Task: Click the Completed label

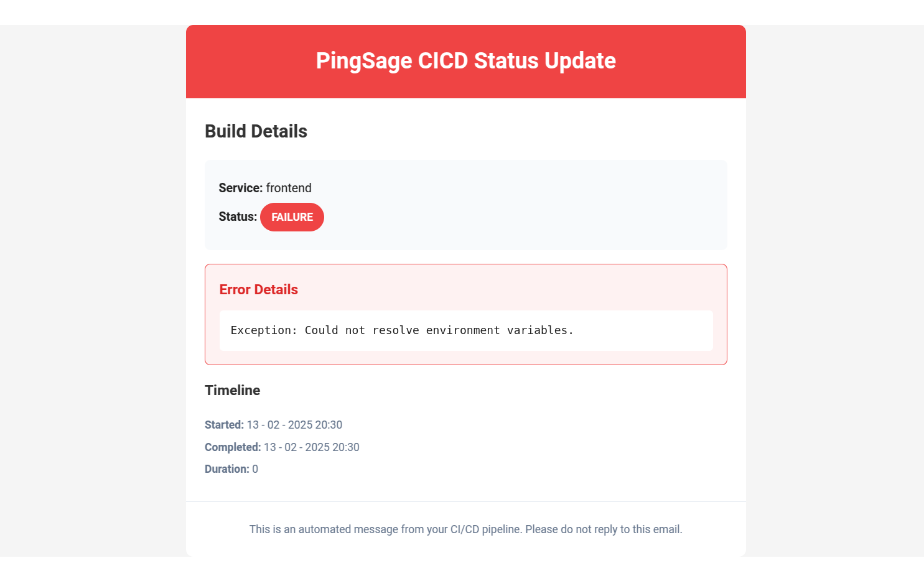Action: click(233, 447)
